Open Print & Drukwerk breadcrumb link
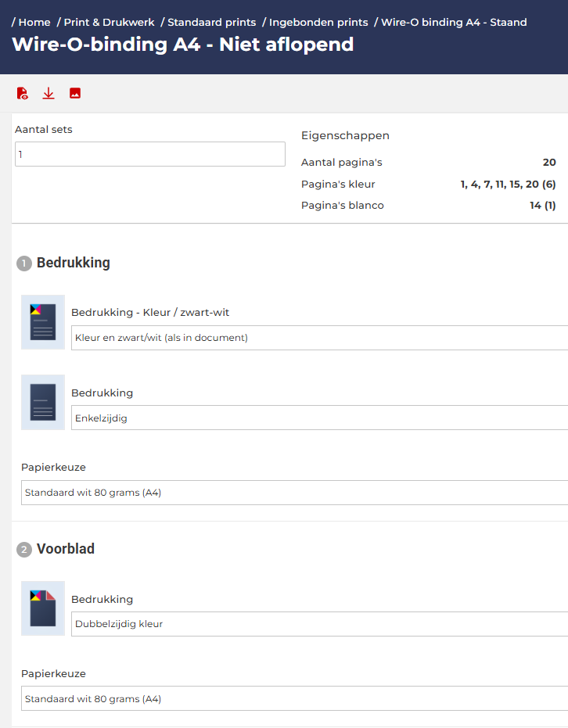The image size is (568, 728). click(109, 23)
